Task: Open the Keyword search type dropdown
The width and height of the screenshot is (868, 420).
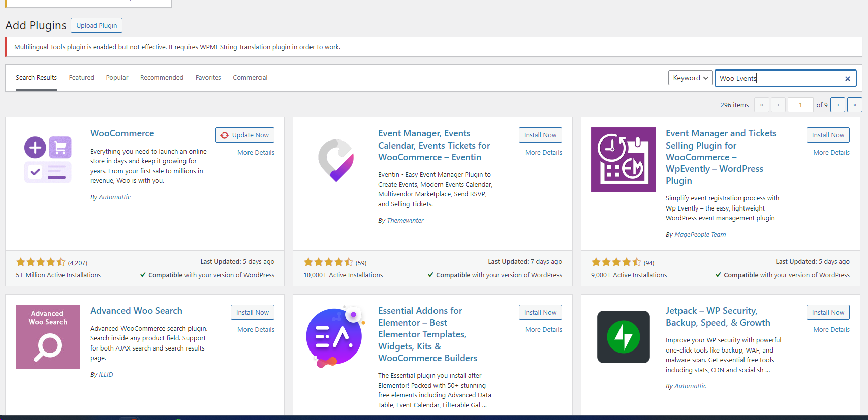Action: 691,78
